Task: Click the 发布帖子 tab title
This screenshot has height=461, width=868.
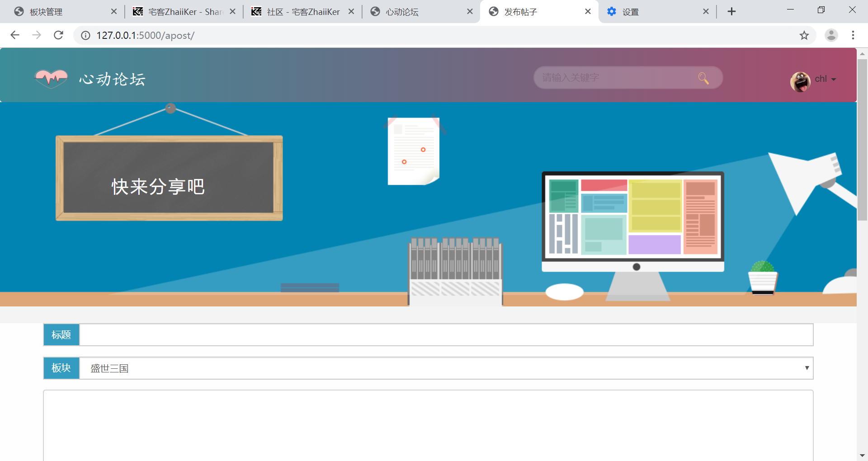Action: (520, 12)
